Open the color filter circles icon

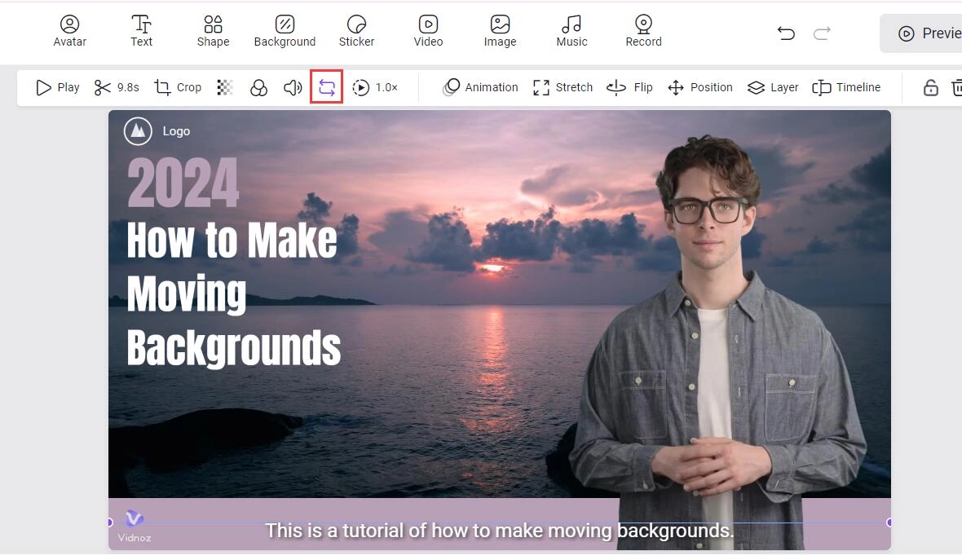(x=258, y=88)
